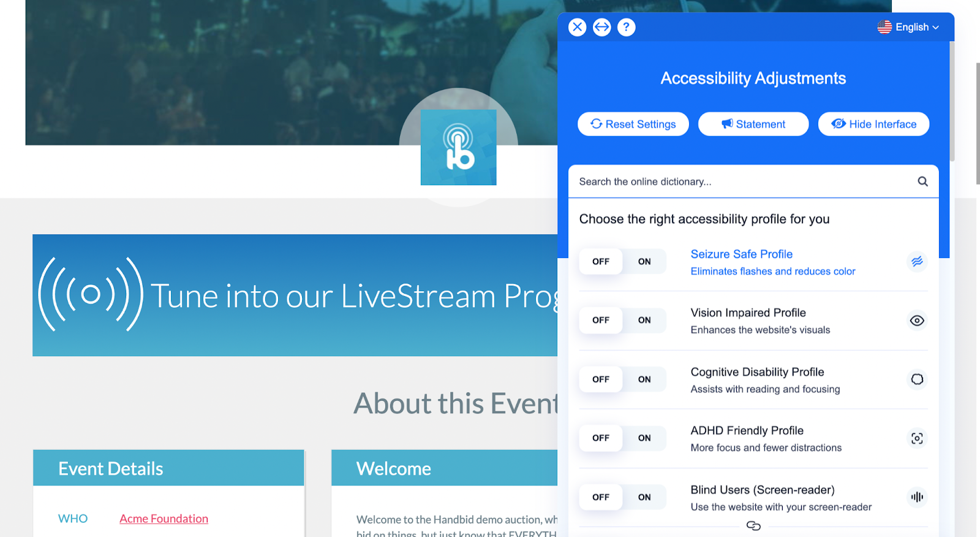Click the Seizure Safe Profile wave icon
Viewport: 980px width, 537px height.
click(917, 262)
